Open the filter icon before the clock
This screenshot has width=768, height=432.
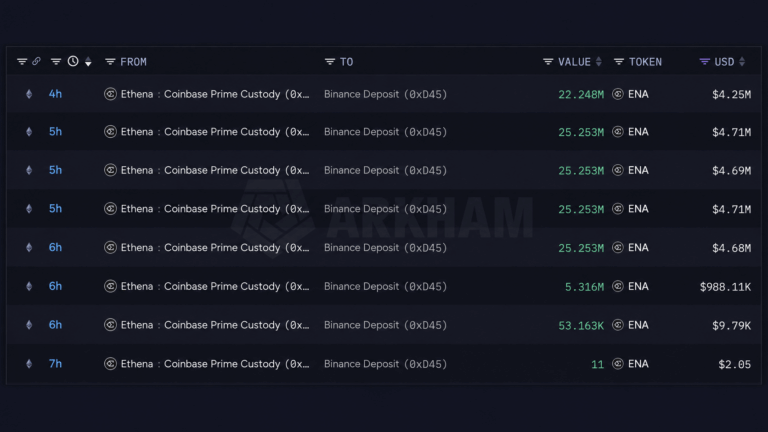(x=56, y=62)
